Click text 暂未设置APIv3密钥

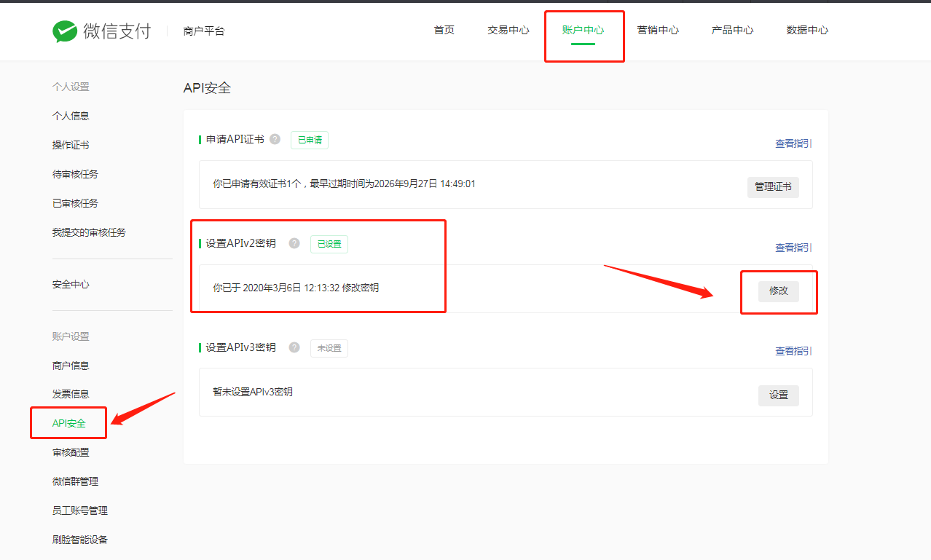(x=253, y=392)
